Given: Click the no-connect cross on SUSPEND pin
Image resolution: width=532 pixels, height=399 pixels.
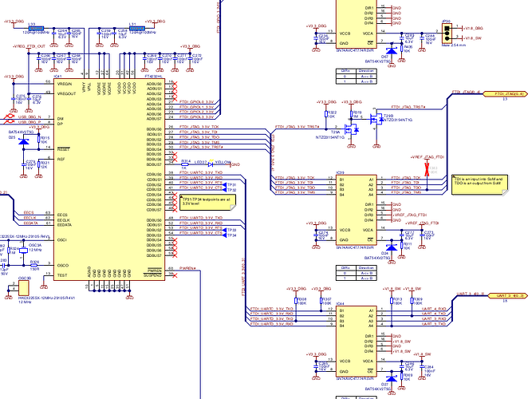Looking at the screenshot, I should pos(175,275).
